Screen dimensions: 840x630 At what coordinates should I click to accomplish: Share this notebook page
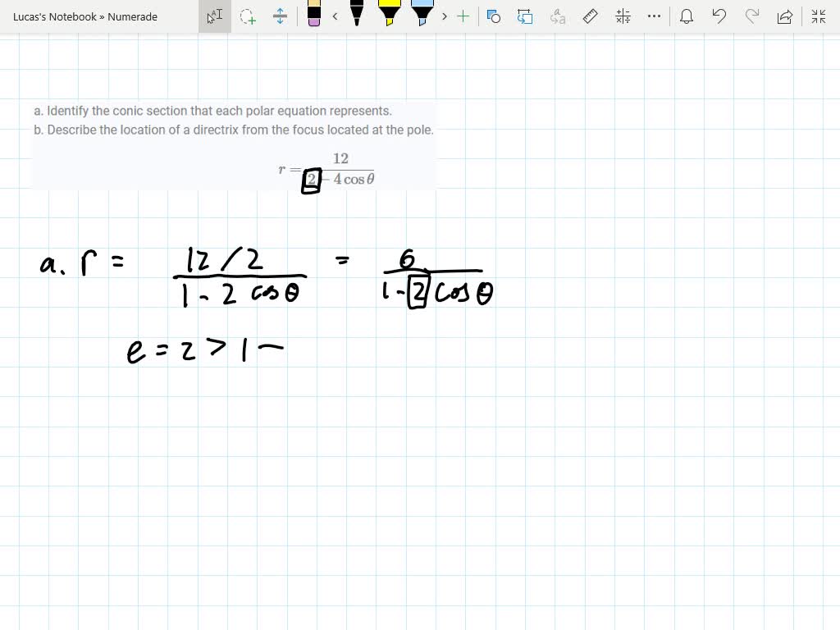coord(785,16)
